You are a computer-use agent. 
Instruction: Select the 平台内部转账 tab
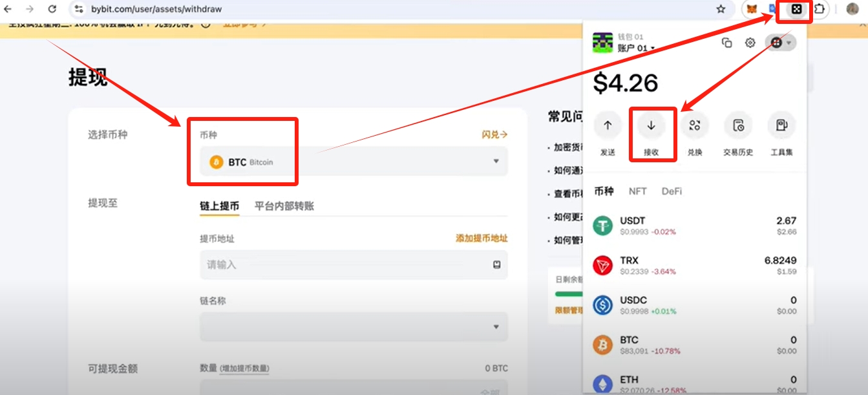coord(284,206)
